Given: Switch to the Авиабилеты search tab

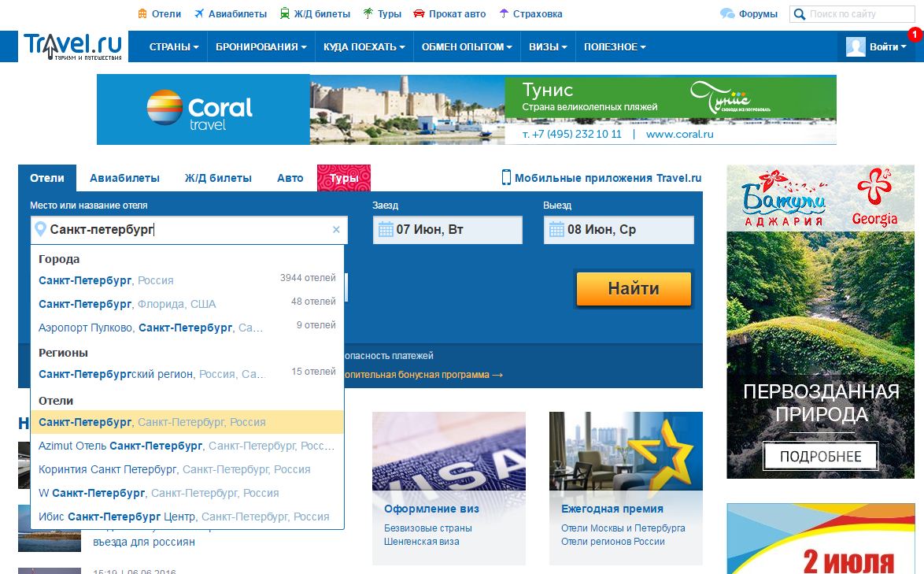Looking at the screenshot, I should click(124, 178).
